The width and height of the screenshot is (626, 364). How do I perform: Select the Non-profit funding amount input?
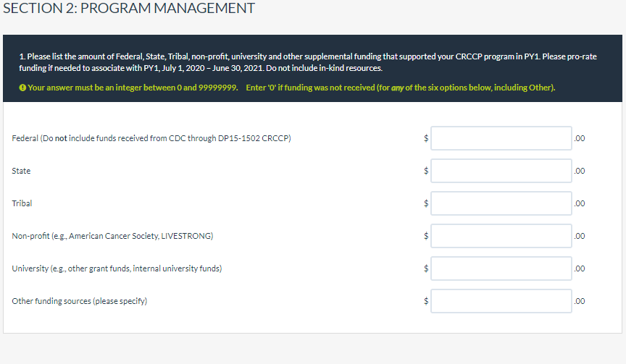tap(501, 236)
